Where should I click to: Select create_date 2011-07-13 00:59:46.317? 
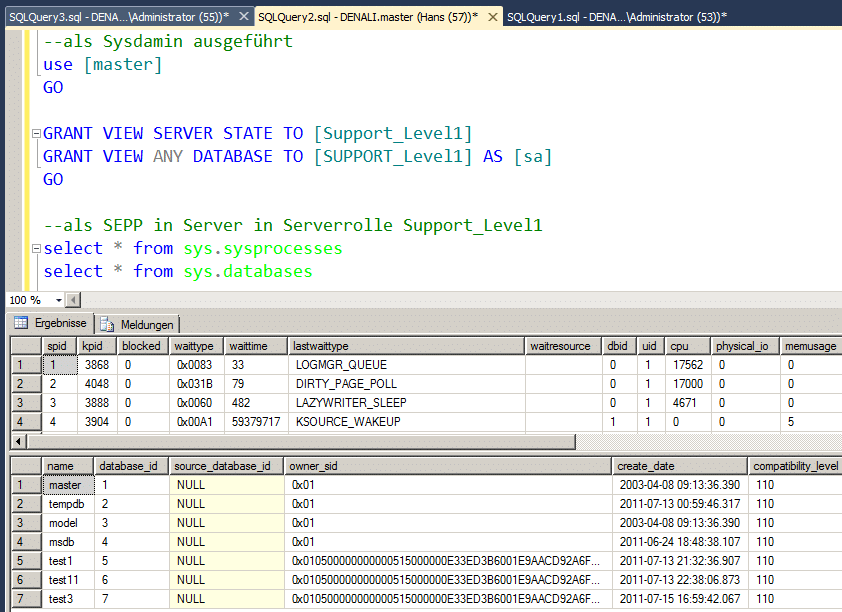click(680, 504)
